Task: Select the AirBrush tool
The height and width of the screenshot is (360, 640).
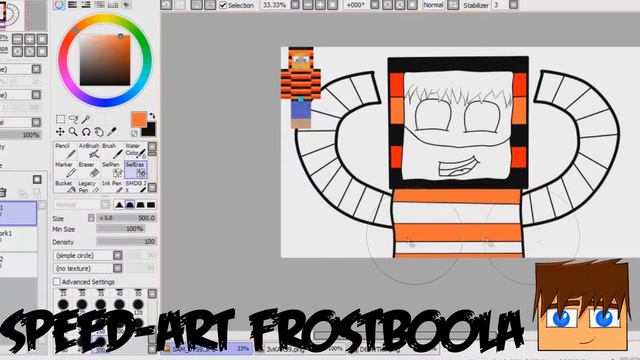Action: tap(89, 151)
